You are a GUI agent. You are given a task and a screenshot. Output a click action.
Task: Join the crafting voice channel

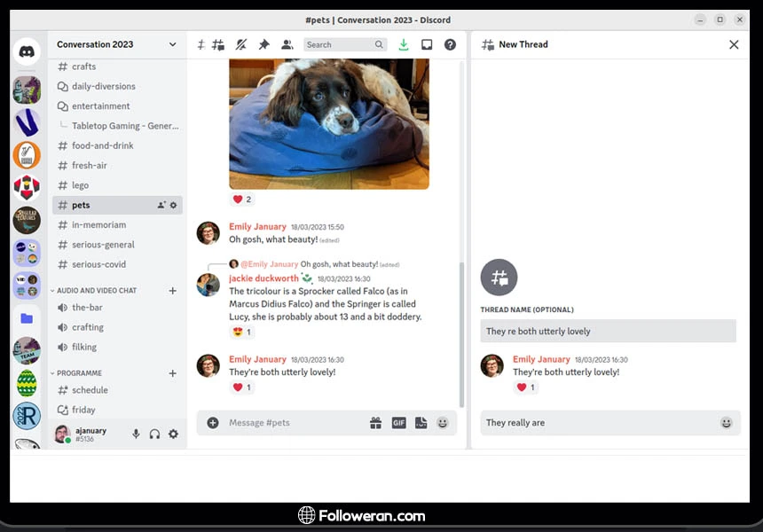pos(88,327)
